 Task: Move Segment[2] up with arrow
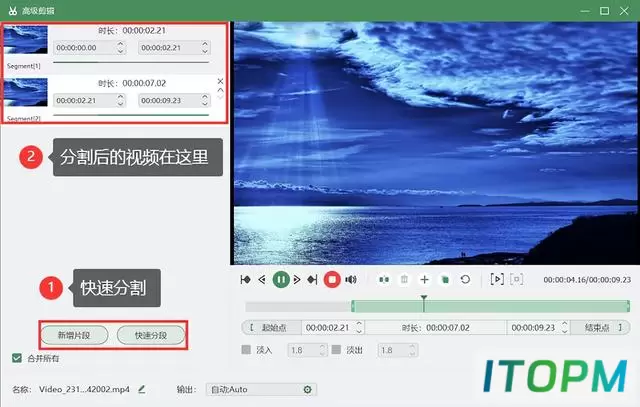pyautogui.click(x=220, y=90)
